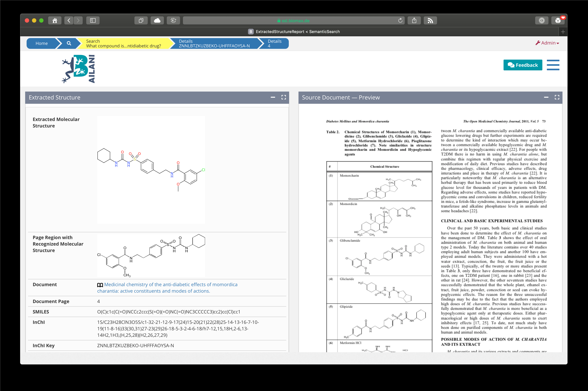The image size is (588, 391).
Task: Click the yellow minimize window button
Action: pos(34,20)
